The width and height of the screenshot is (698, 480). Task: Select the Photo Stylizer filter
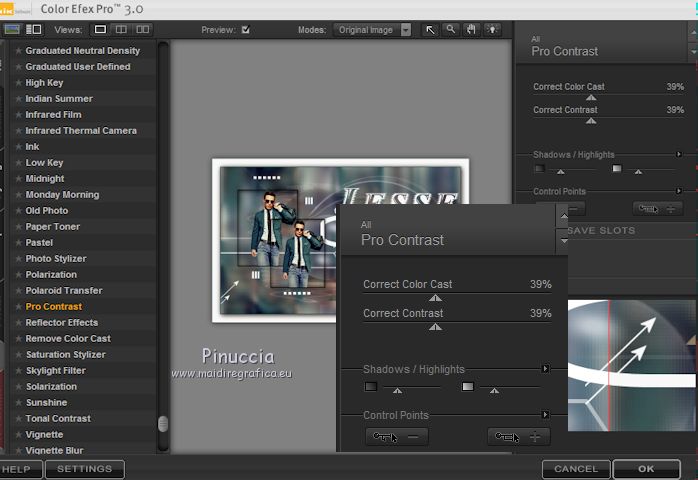click(83, 259)
